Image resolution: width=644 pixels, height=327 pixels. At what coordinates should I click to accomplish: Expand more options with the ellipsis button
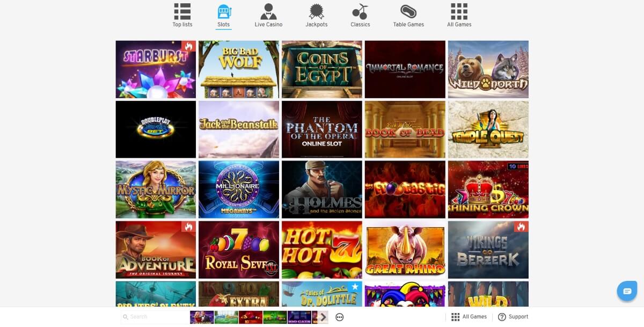340,317
